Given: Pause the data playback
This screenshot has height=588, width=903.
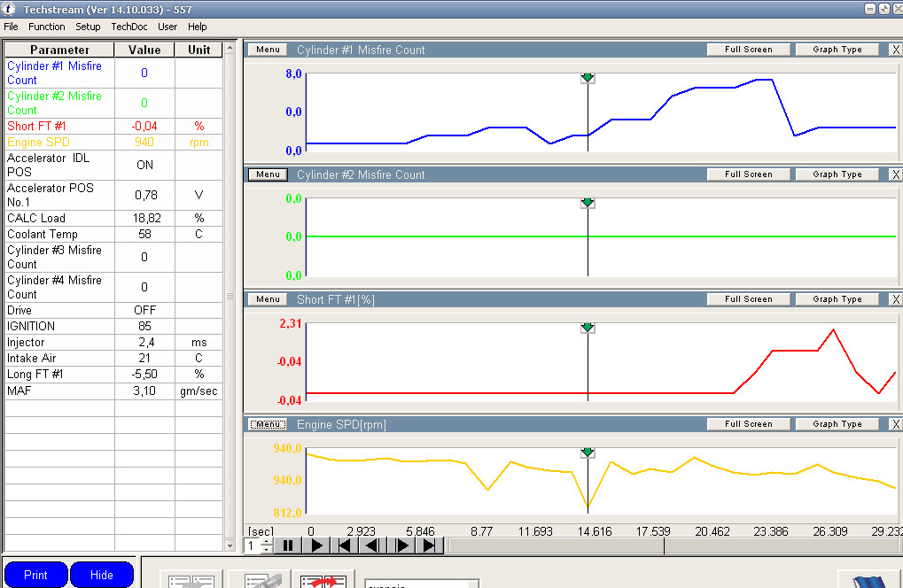Looking at the screenshot, I should click(x=286, y=545).
